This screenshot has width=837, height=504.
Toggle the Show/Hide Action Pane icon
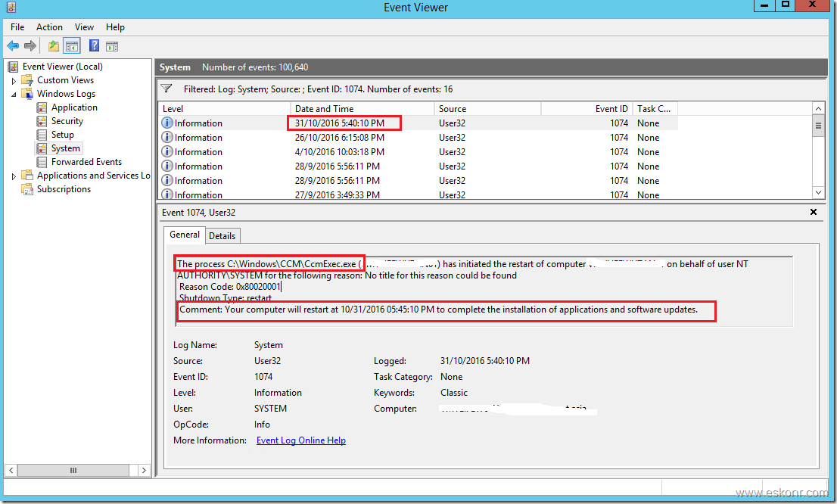[x=112, y=45]
